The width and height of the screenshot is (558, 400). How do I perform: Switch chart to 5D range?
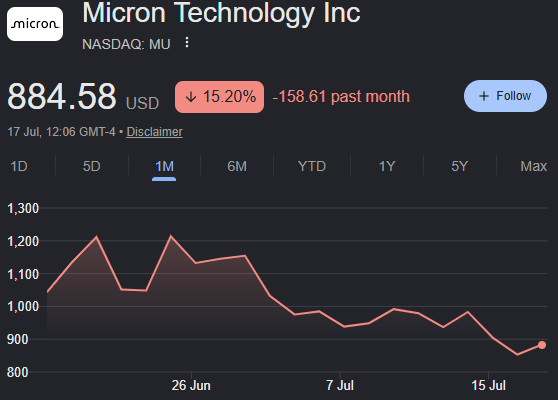91,166
